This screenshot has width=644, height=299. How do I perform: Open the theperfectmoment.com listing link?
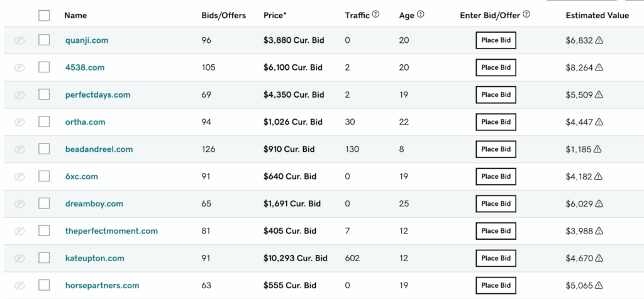coord(111,231)
